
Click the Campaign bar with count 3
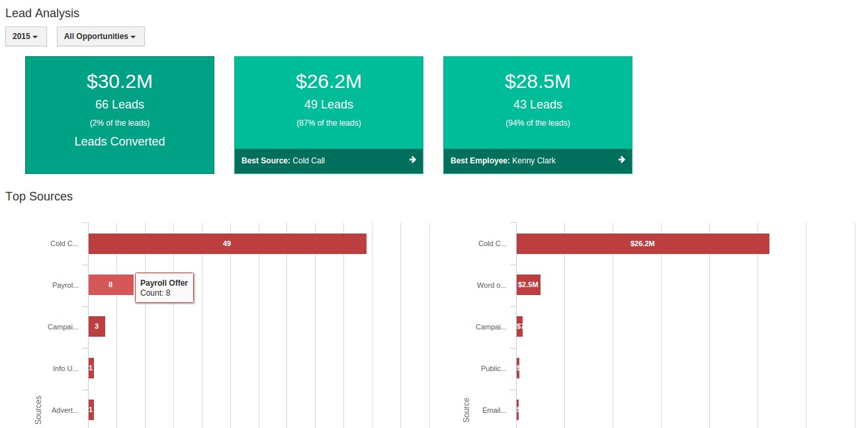point(97,326)
